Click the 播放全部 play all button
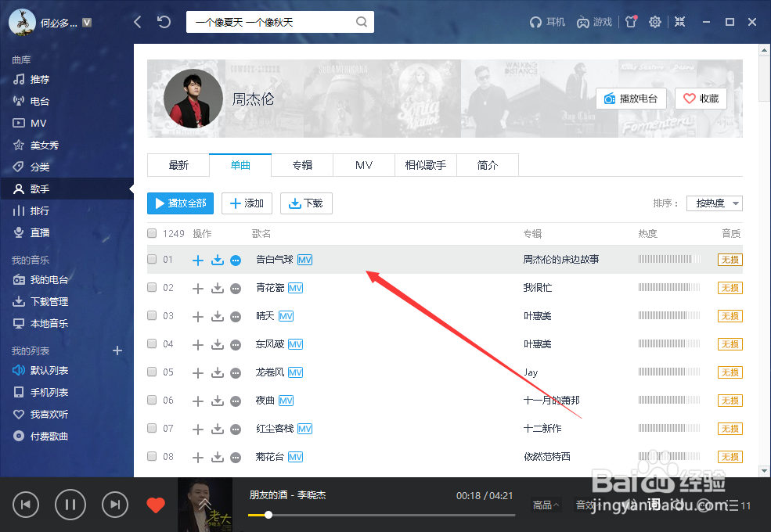Viewport: 771px width, 532px height. tap(180, 203)
